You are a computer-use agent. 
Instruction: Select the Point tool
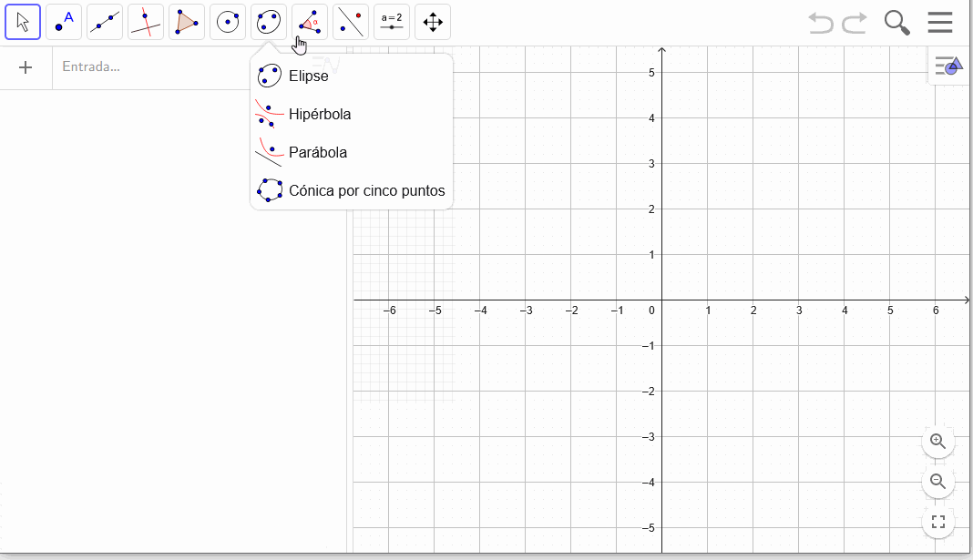[x=64, y=23]
